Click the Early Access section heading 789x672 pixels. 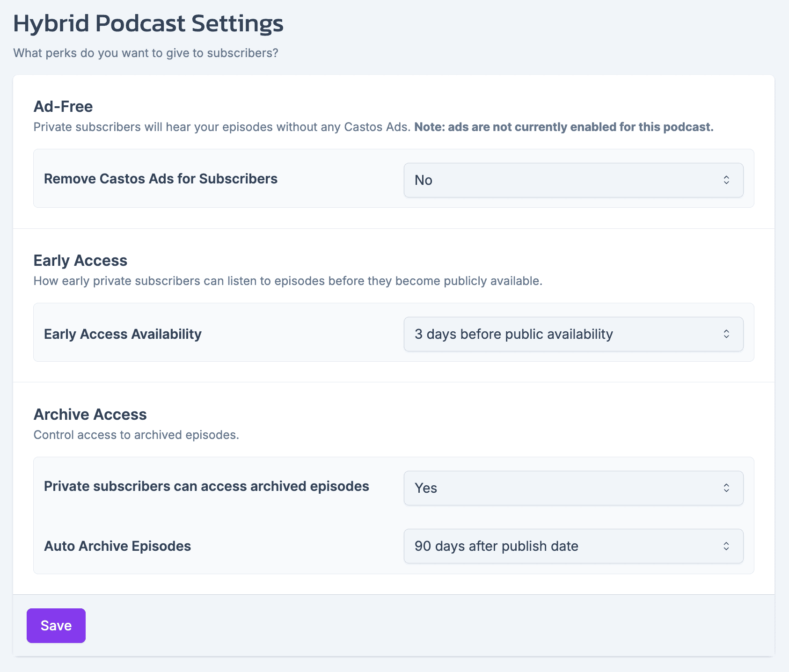point(80,261)
